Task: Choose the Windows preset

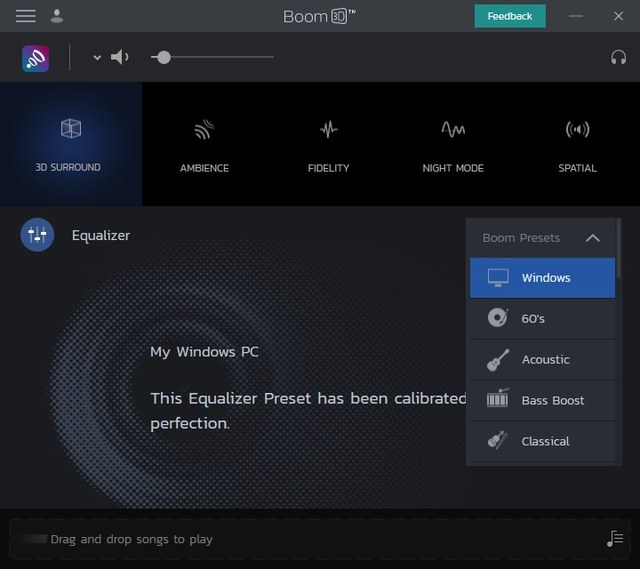Action: coord(543,278)
